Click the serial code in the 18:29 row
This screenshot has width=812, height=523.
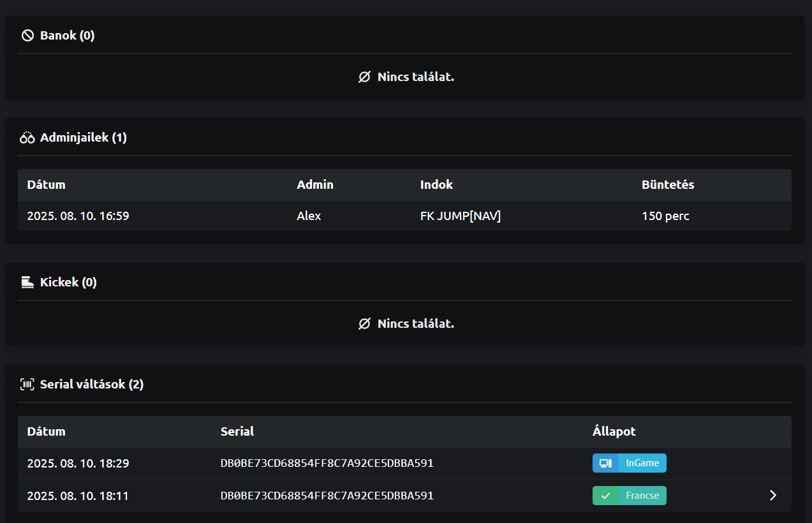[327, 463]
